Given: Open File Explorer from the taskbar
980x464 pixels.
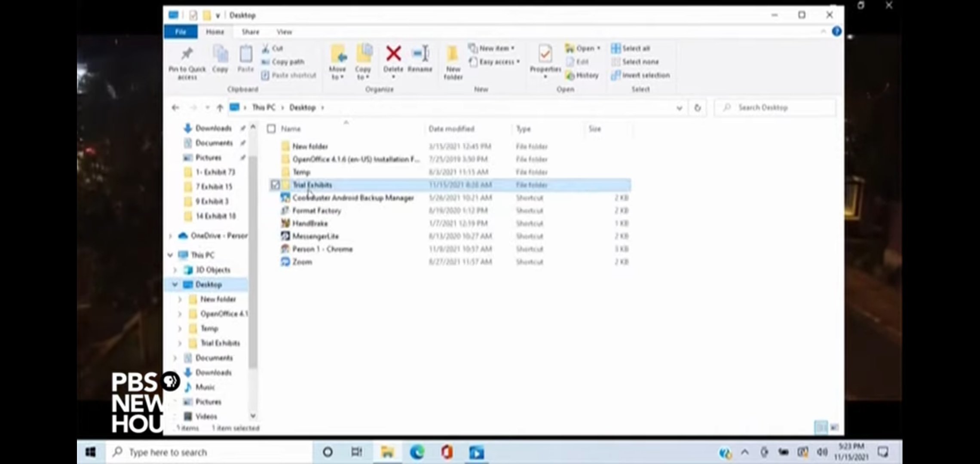Looking at the screenshot, I should 387,452.
